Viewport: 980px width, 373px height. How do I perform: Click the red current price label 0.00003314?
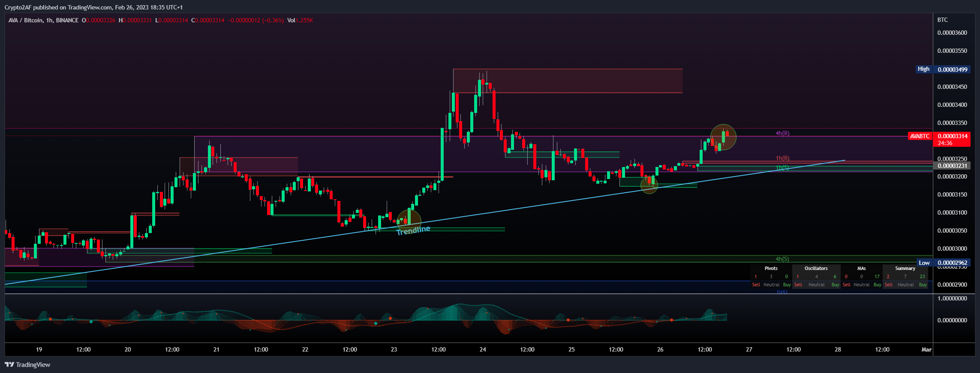(953, 136)
